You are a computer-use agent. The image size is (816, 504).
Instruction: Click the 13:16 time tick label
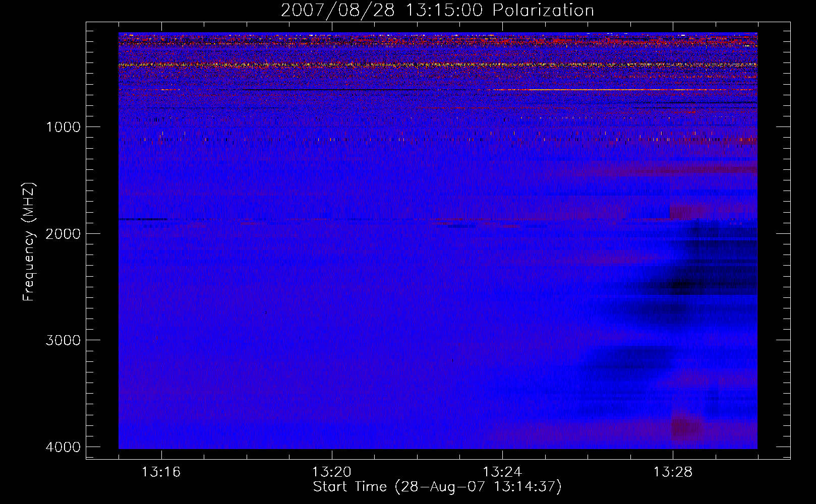[161, 472]
